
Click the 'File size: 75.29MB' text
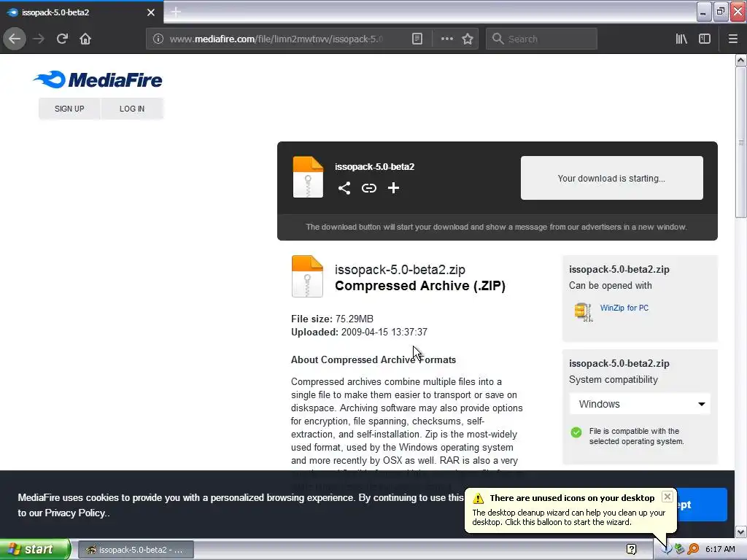tap(332, 319)
